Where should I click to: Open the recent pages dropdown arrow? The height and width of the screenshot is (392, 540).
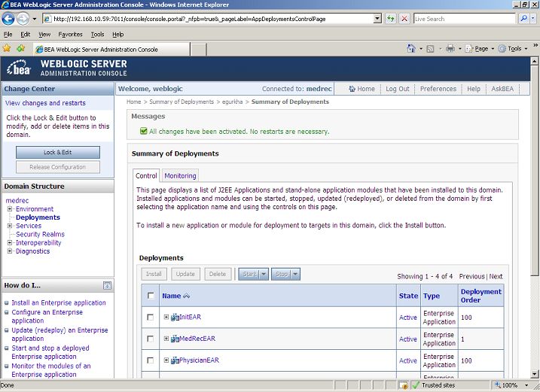tap(34, 19)
